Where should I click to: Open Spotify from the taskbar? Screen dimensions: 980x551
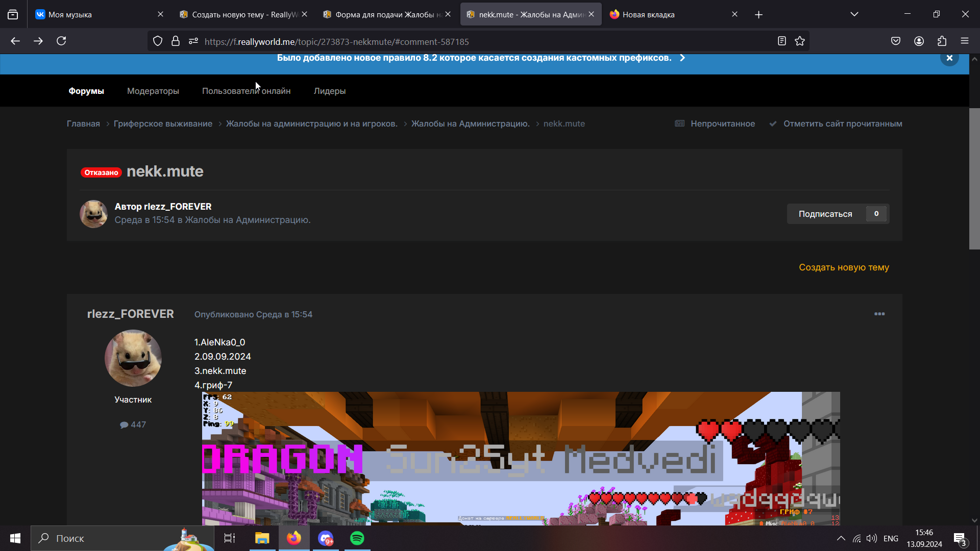357,538
